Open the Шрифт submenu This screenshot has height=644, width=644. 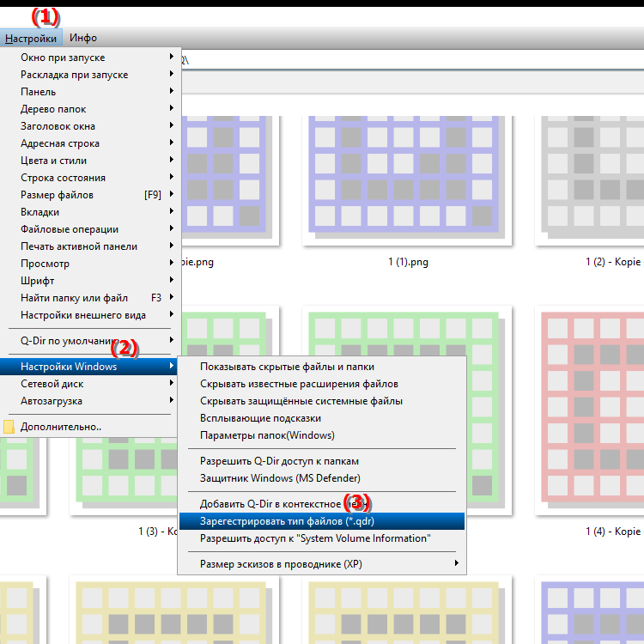91,281
